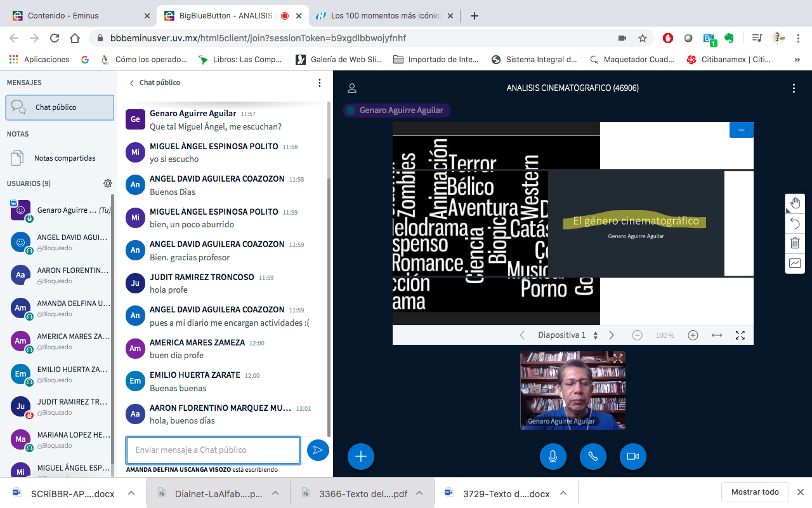812x508 pixels.
Task: Click the trash clear annotations icon
Action: (795, 243)
